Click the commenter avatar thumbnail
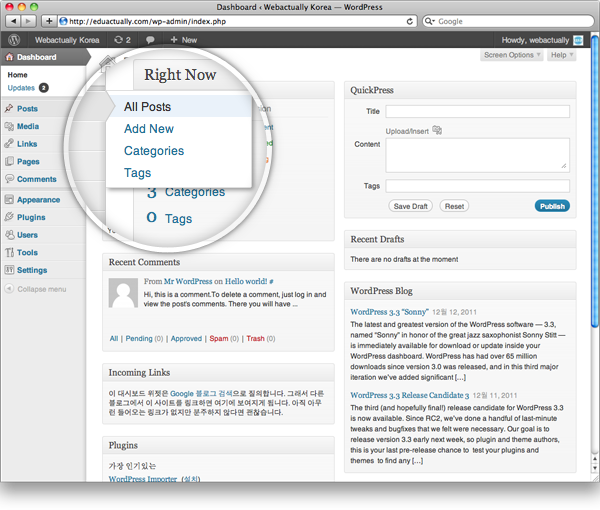The height and width of the screenshot is (510, 600). (123, 293)
